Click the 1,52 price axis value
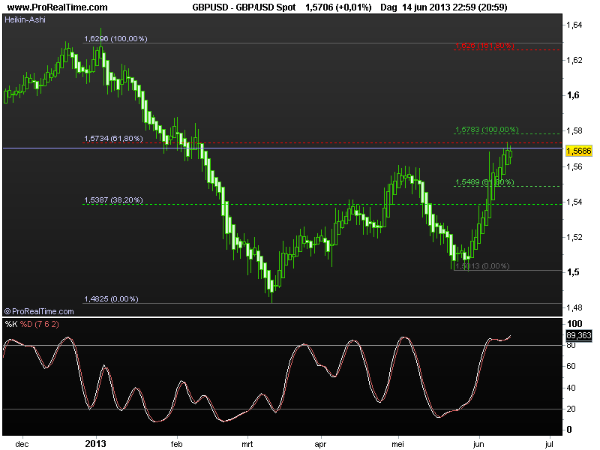Screen dimensions: 600x450 [x=574, y=237]
